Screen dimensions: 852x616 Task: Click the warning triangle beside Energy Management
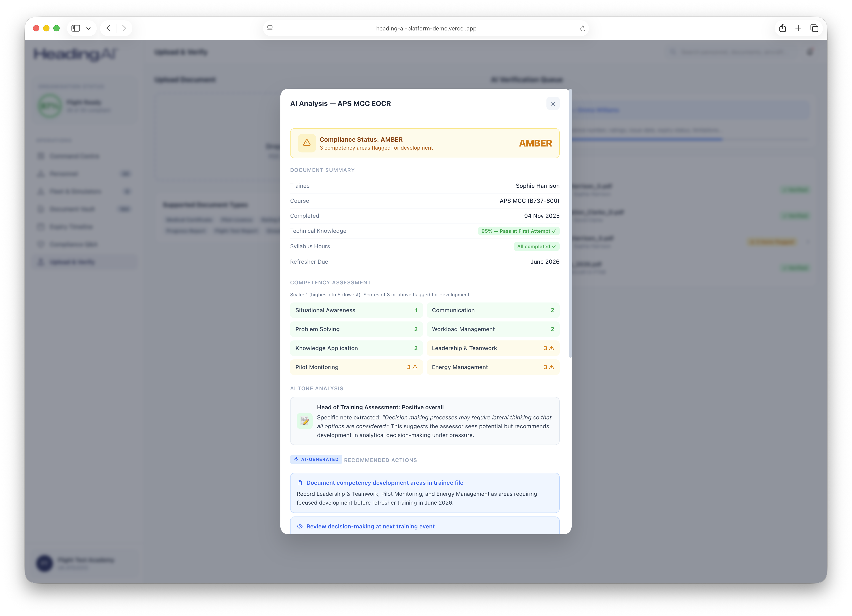551,367
